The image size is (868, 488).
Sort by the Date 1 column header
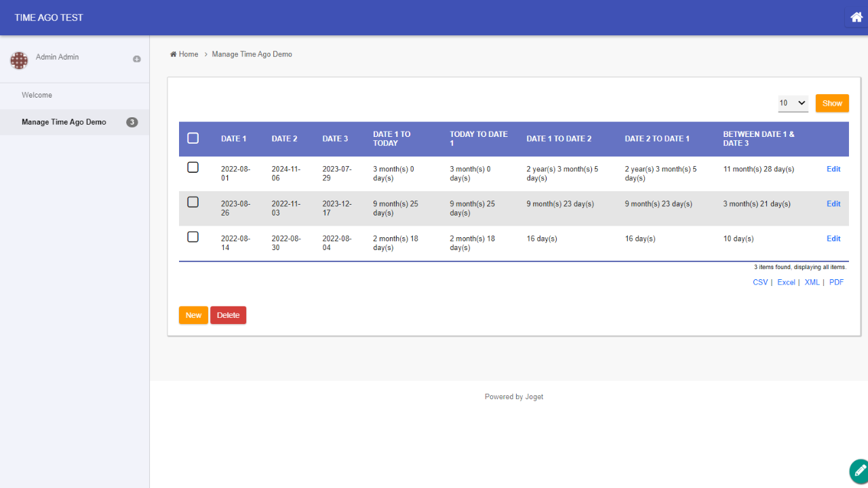pos(233,139)
